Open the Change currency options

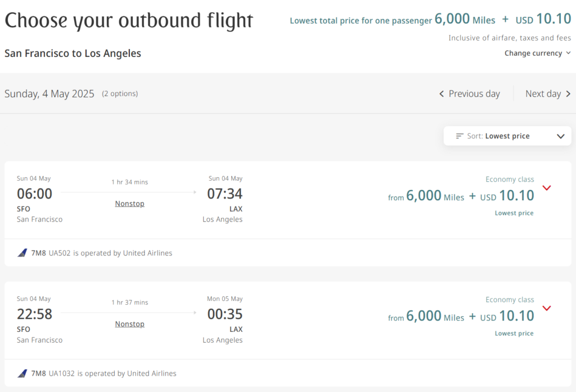(x=533, y=53)
